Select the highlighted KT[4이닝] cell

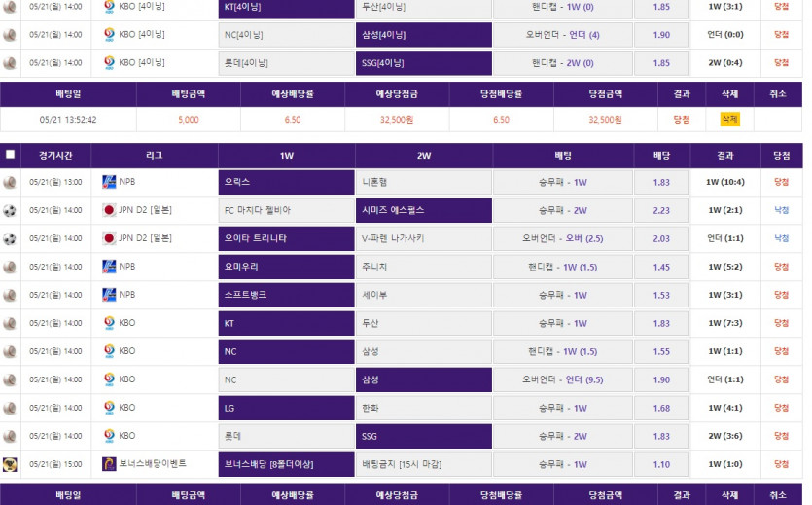click(x=286, y=9)
